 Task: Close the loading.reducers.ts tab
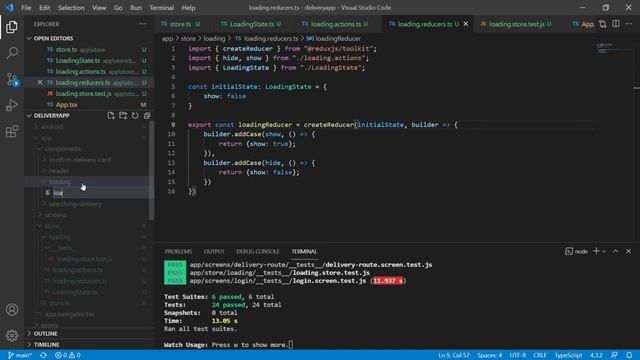click(x=466, y=24)
